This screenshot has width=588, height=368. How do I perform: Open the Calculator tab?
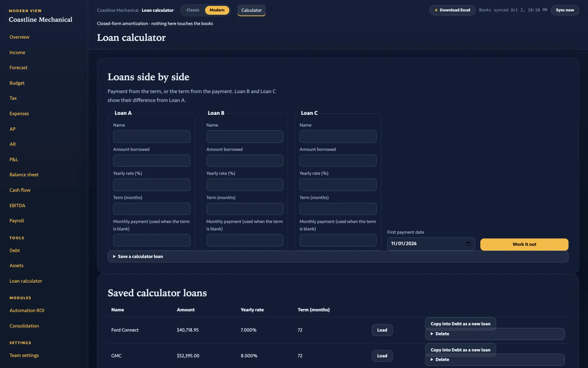click(251, 10)
